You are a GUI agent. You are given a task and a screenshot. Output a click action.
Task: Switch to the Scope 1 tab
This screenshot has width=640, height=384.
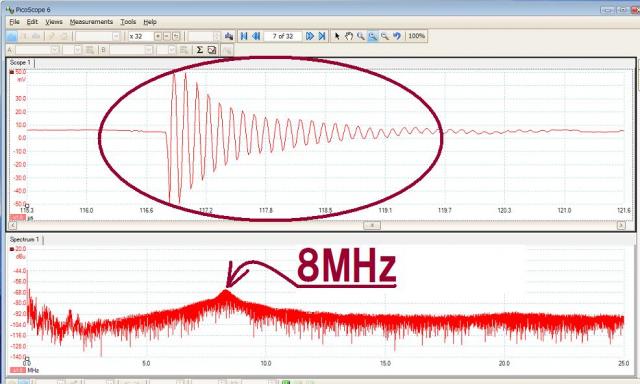point(20,62)
